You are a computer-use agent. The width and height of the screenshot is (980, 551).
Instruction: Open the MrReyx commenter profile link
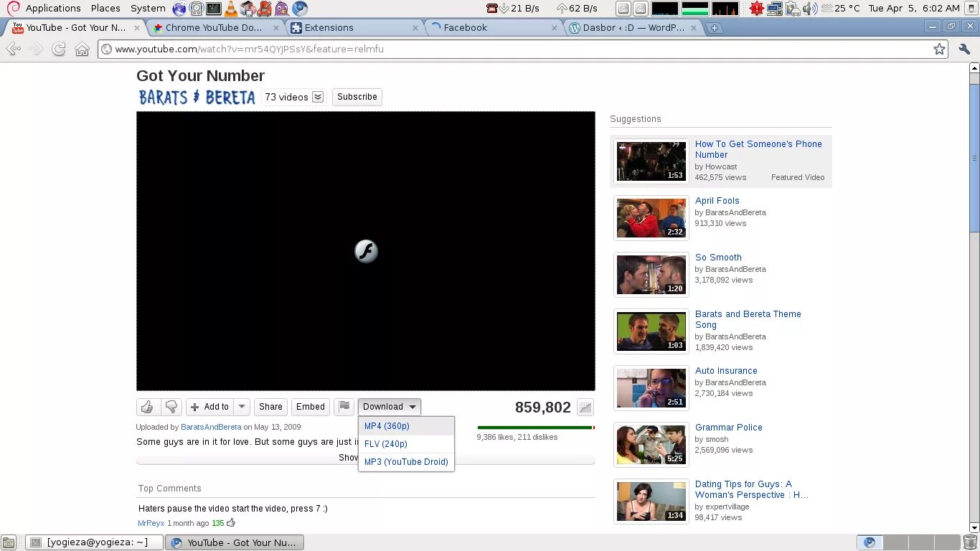point(151,524)
